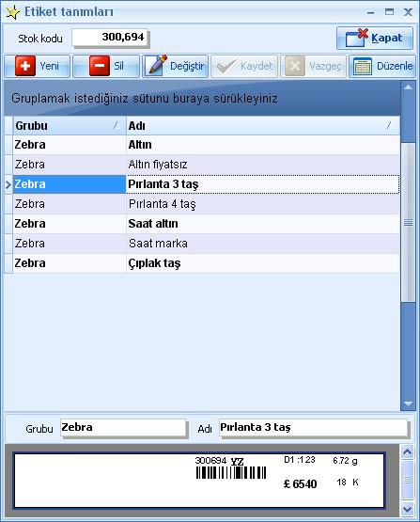Click the grid scrollbar up arrow
This screenshot has height=522, width=420.
coord(408,87)
